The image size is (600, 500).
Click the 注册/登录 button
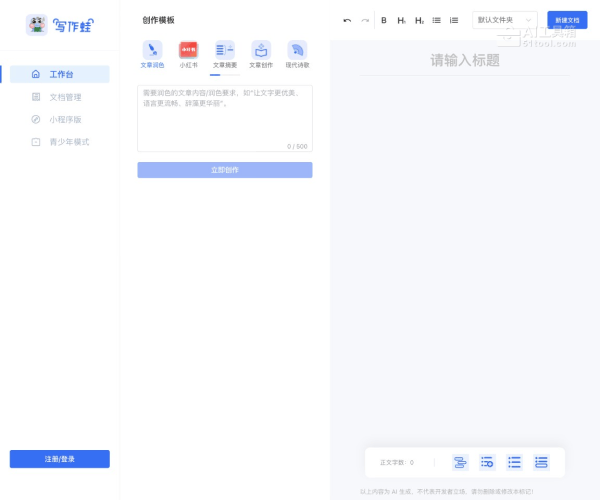[x=60, y=459]
